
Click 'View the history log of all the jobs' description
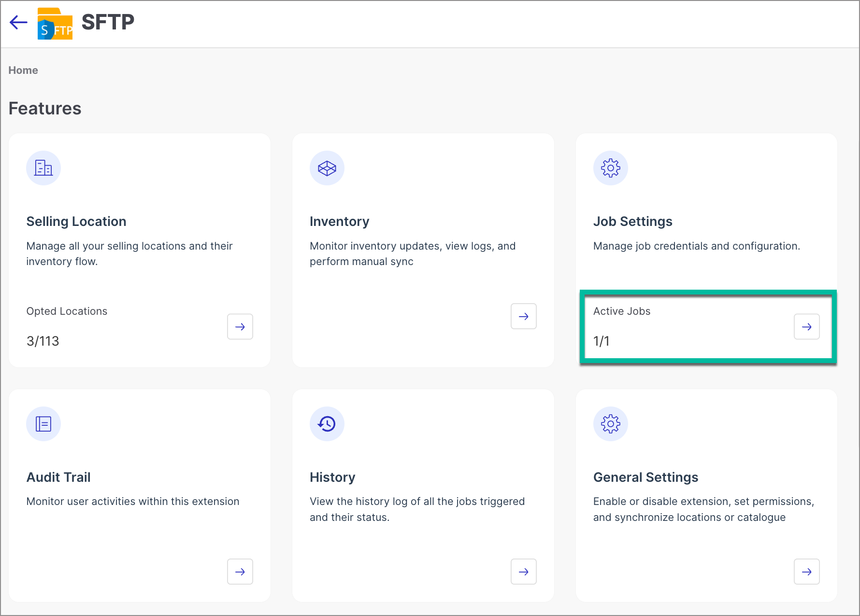tap(417, 509)
